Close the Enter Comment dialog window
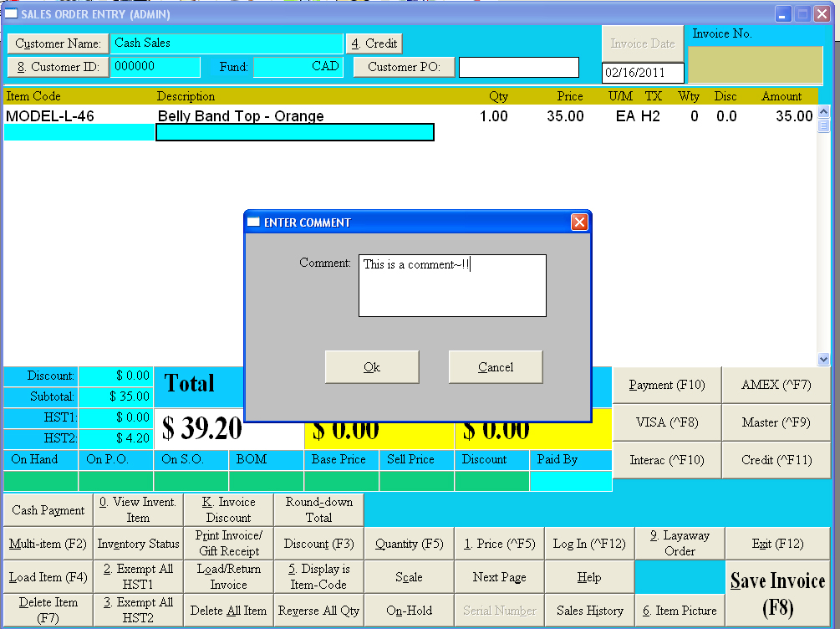 [579, 222]
